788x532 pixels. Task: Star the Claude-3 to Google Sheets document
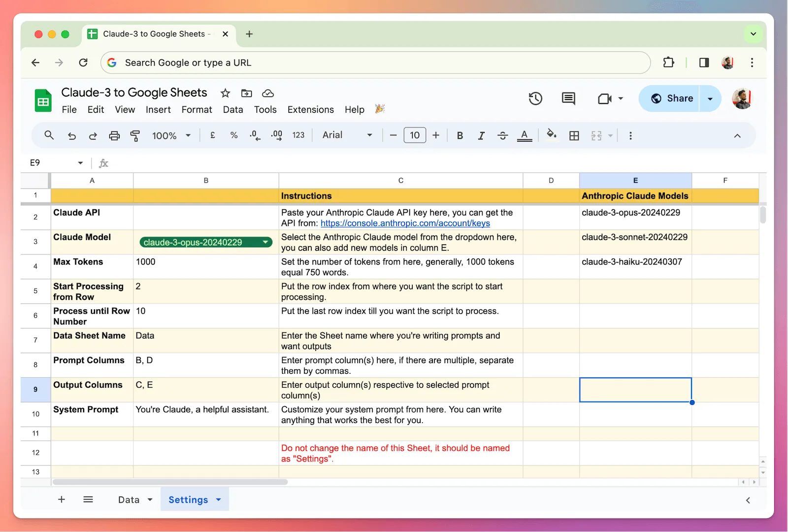click(x=225, y=93)
